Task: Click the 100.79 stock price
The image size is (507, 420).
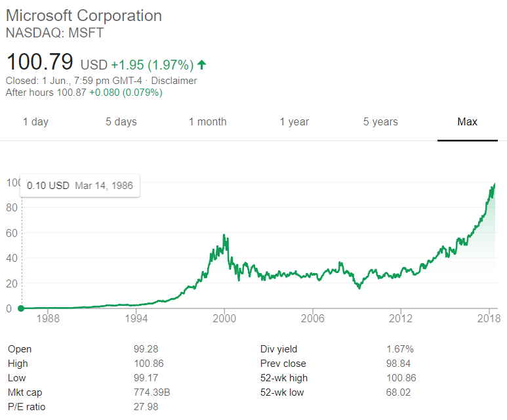Action: pyautogui.click(x=40, y=63)
